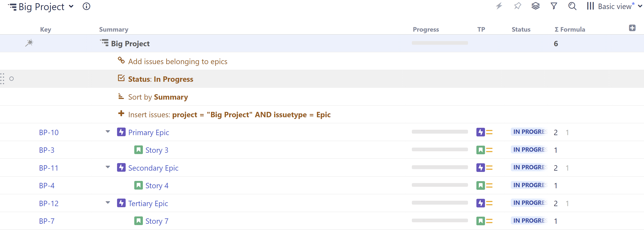Collapse the Tertiary Epic row
Screen dimensions: 644x230
[108, 202]
